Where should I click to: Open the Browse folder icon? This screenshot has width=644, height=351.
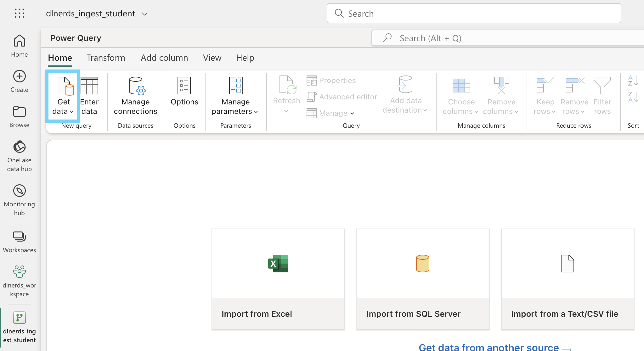click(20, 112)
